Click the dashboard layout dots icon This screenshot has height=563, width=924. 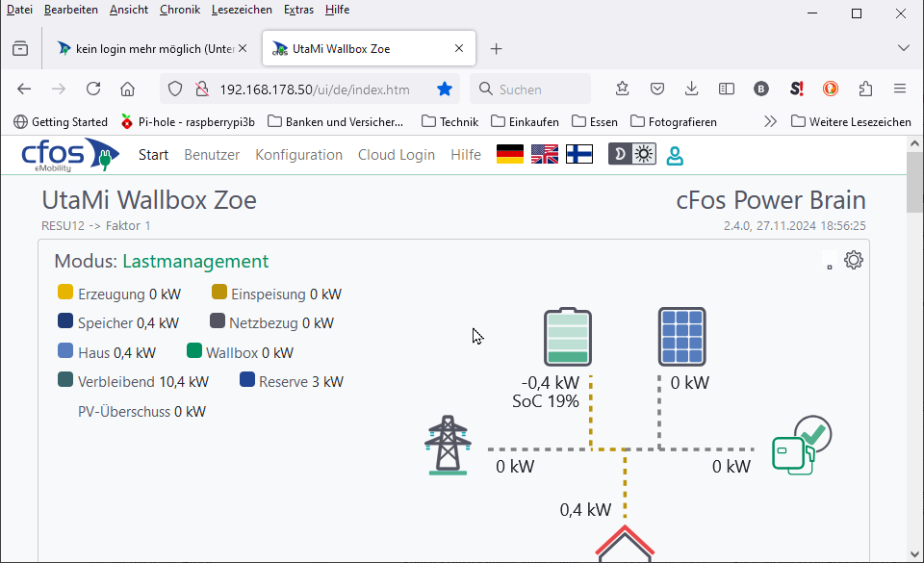829,260
